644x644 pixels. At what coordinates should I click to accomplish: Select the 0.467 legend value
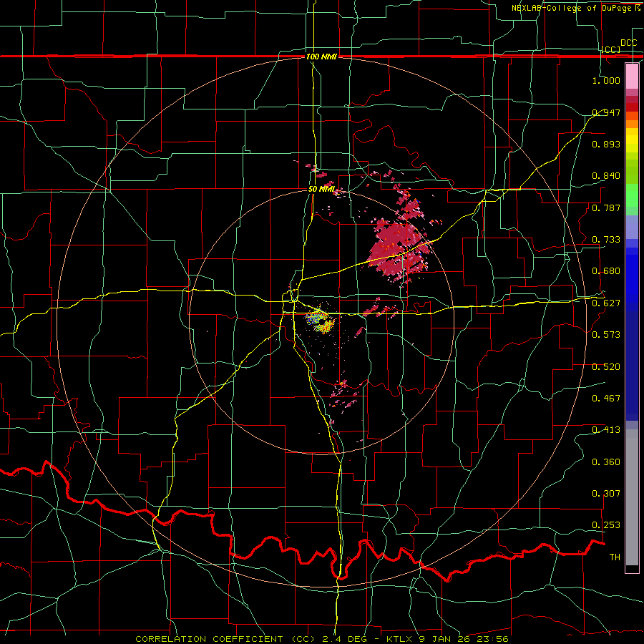coord(606,399)
